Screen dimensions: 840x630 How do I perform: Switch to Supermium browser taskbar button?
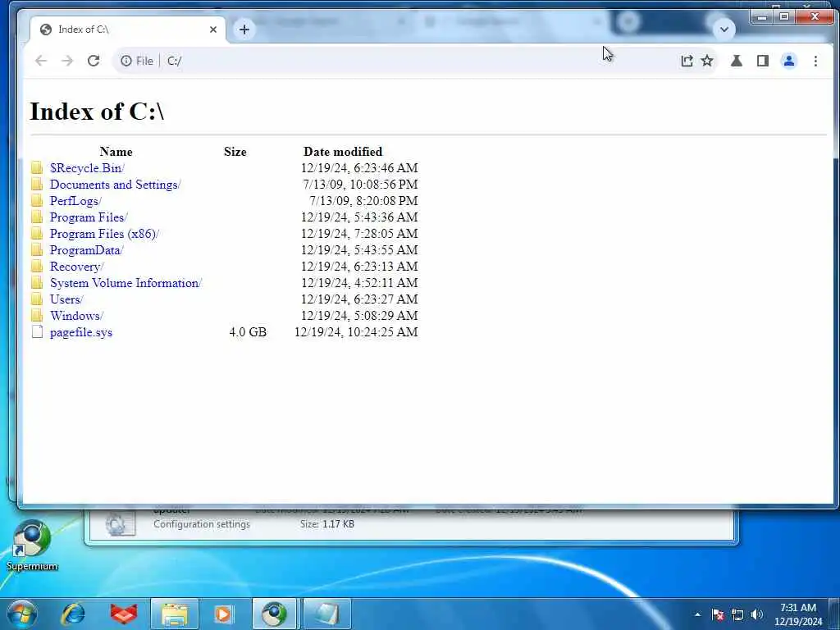tap(274, 614)
